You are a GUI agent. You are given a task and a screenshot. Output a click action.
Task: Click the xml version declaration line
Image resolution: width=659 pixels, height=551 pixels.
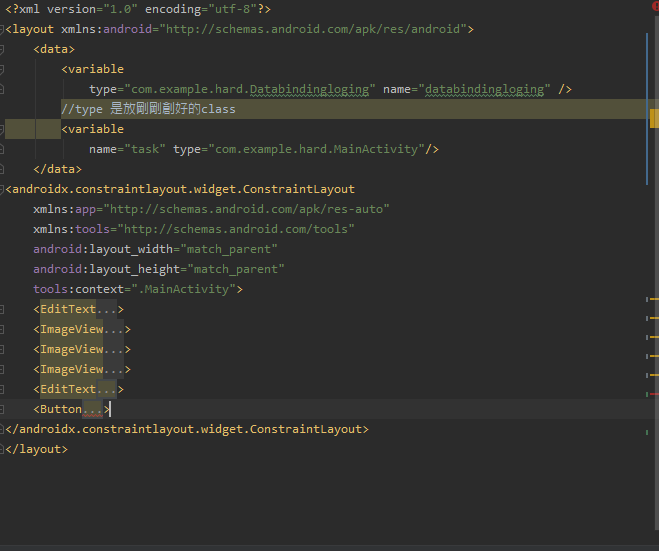pos(138,9)
